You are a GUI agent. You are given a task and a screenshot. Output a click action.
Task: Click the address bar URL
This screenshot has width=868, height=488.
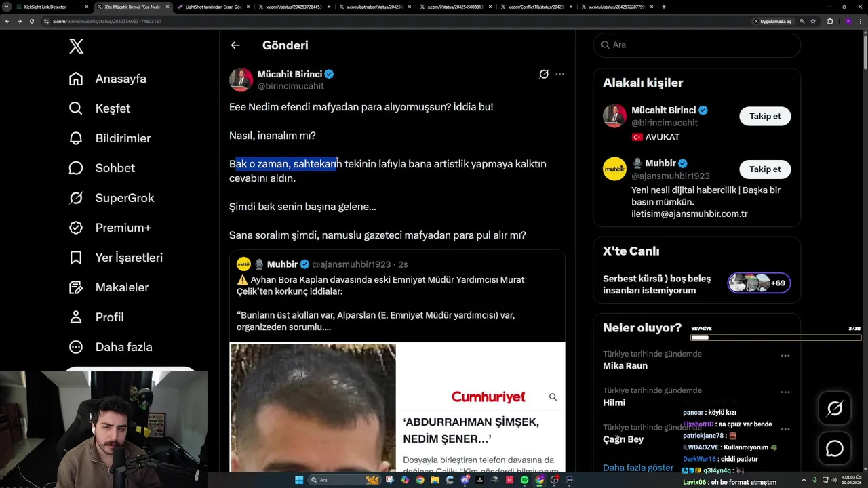(x=107, y=21)
